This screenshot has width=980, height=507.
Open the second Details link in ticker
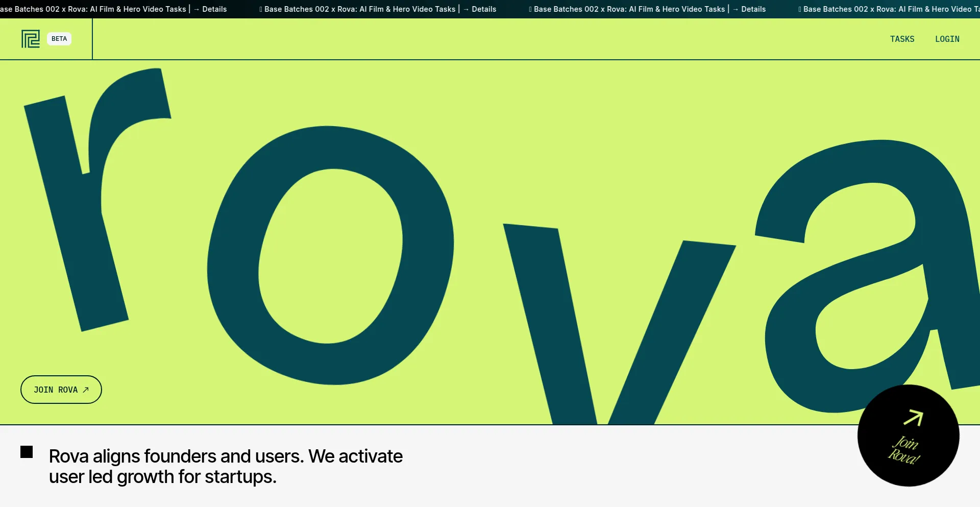tap(484, 9)
